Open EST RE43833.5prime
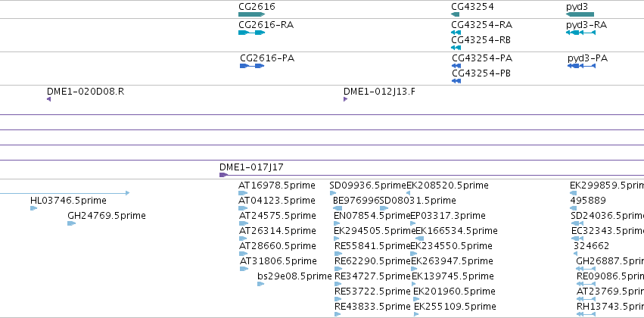The height and width of the screenshot is (318, 644). point(372,307)
